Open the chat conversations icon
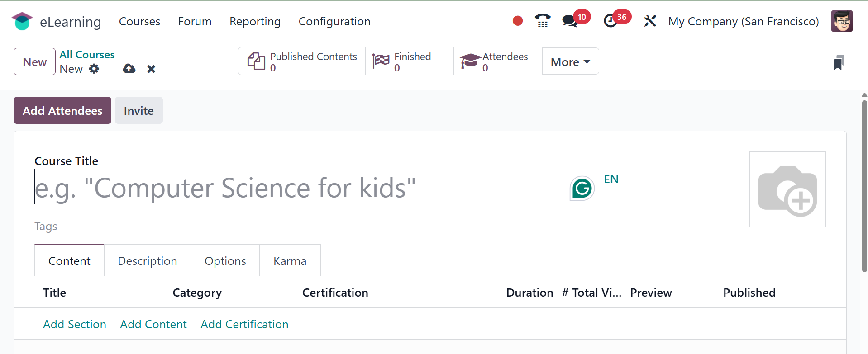The height and width of the screenshot is (354, 868). 569,21
